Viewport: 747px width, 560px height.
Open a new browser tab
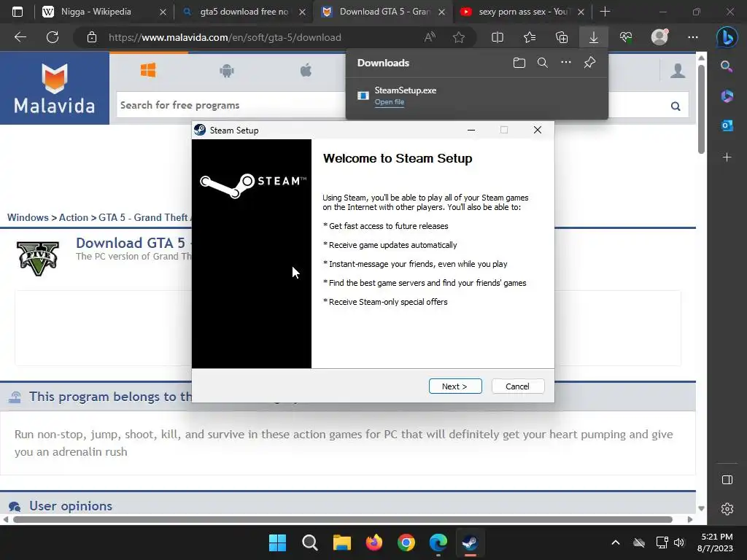(x=605, y=12)
